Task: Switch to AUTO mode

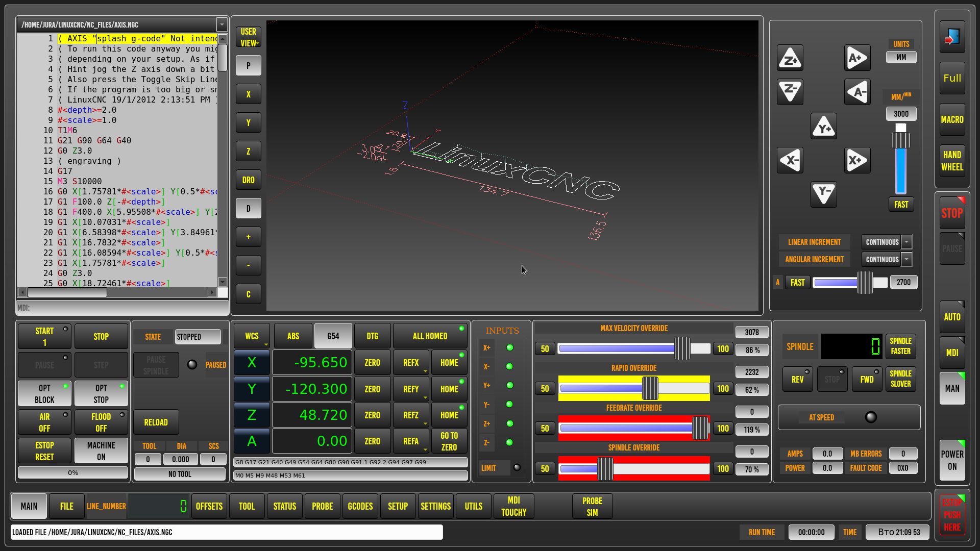Action: click(x=952, y=317)
